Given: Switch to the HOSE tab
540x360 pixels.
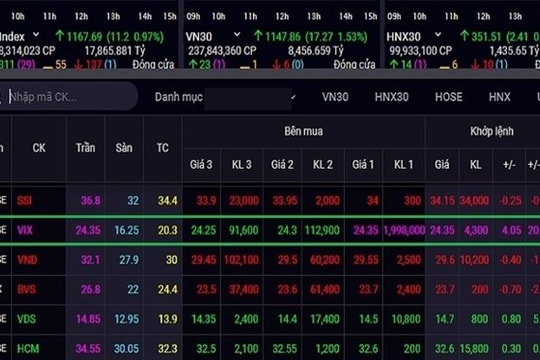Looking at the screenshot, I should 448,97.
